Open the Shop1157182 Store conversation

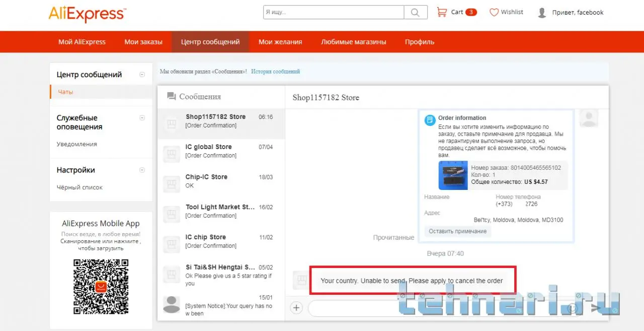221,123
